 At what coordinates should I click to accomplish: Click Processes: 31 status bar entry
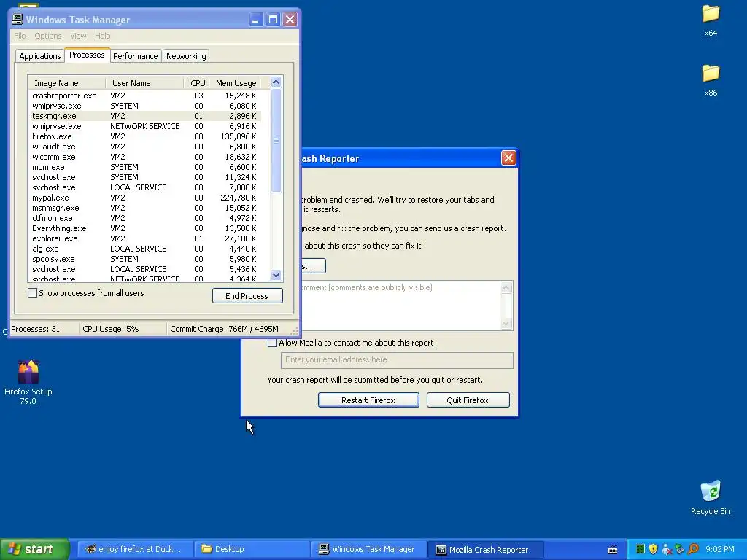[35, 329]
